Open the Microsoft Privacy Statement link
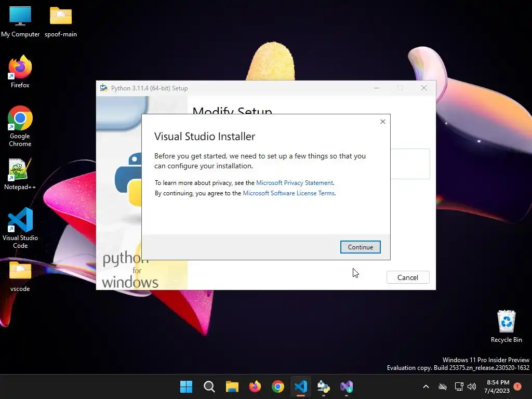Image resolution: width=532 pixels, height=399 pixels. (295, 183)
